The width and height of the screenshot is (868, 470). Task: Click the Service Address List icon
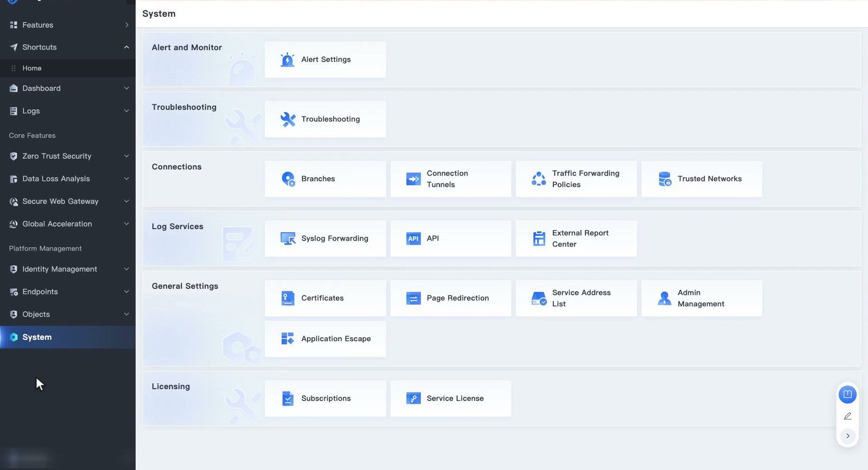click(539, 298)
